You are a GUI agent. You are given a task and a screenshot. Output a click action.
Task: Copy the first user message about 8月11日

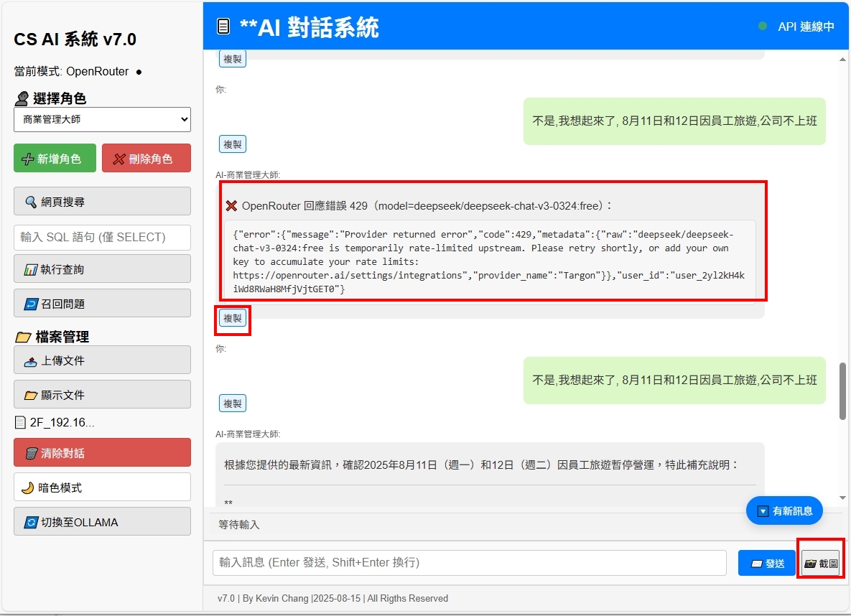232,144
